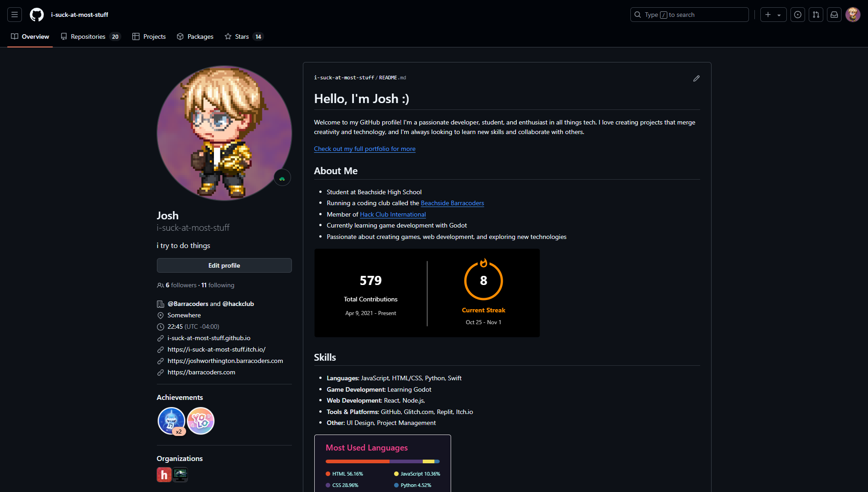This screenshot has width=868, height=492.
Task: Click the About Me section heading
Action: pyautogui.click(x=336, y=171)
